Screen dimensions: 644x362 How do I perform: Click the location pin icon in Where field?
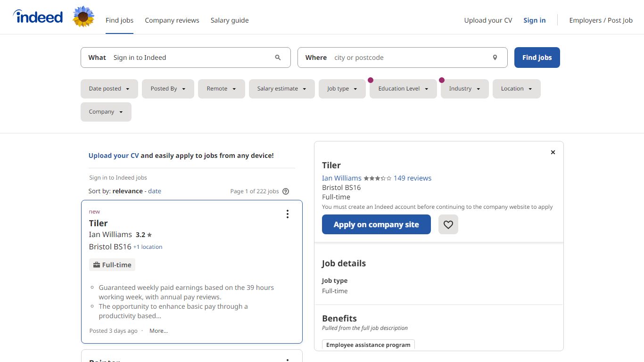point(495,58)
